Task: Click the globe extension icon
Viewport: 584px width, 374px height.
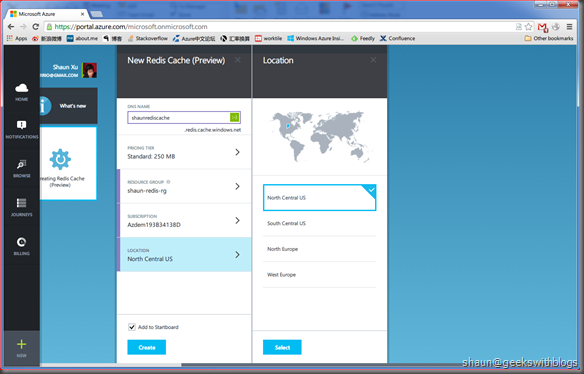Action: (x=556, y=27)
